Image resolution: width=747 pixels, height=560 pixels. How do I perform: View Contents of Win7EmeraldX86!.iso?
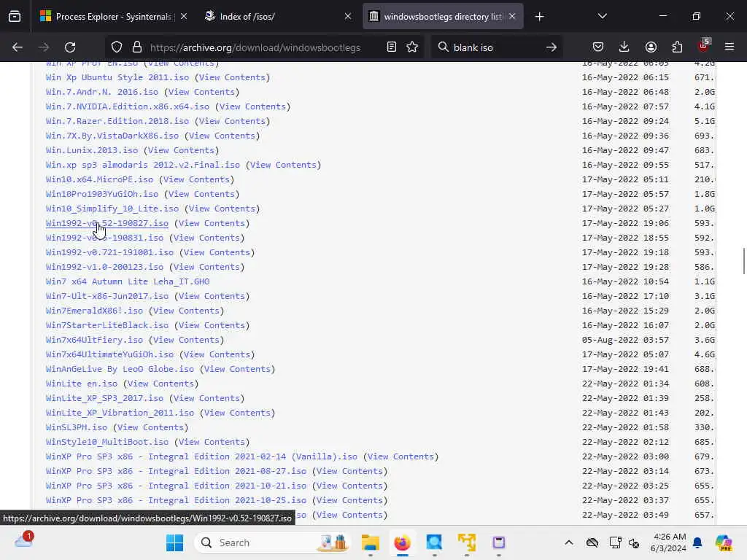186,311
